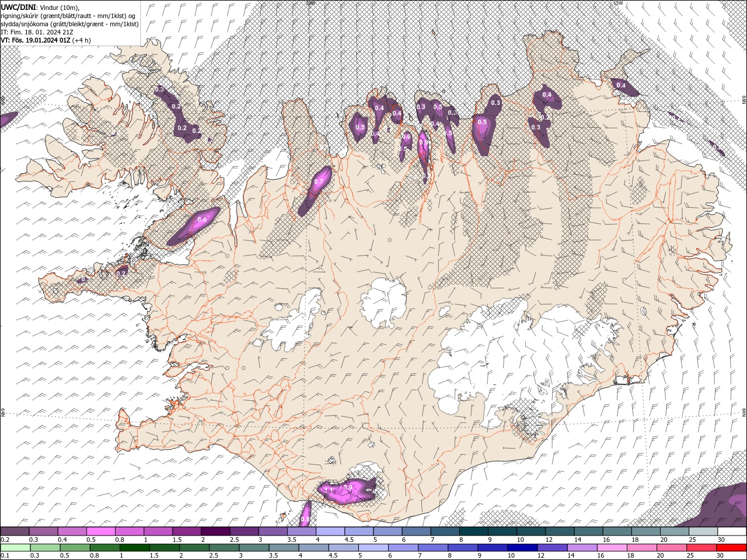Click the 15W longitude label at top edge
The width and height of the screenshot is (747, 560).
tap(618, 2)
